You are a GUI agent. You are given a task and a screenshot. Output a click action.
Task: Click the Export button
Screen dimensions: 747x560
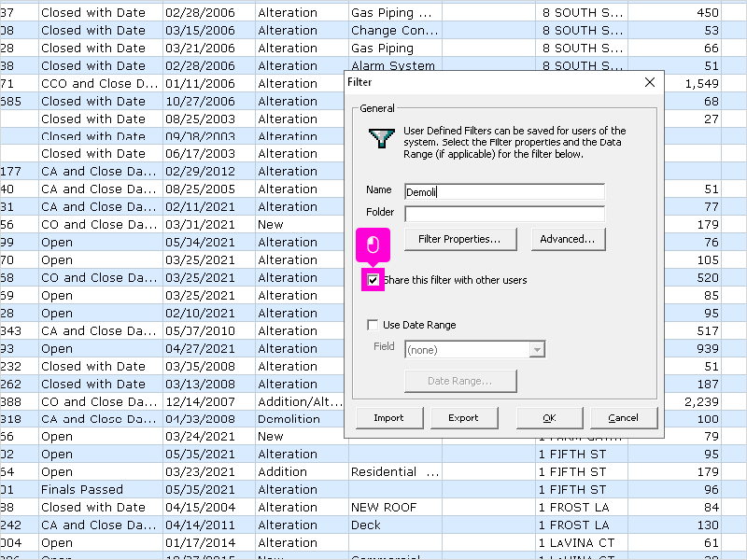pos(464,418)
